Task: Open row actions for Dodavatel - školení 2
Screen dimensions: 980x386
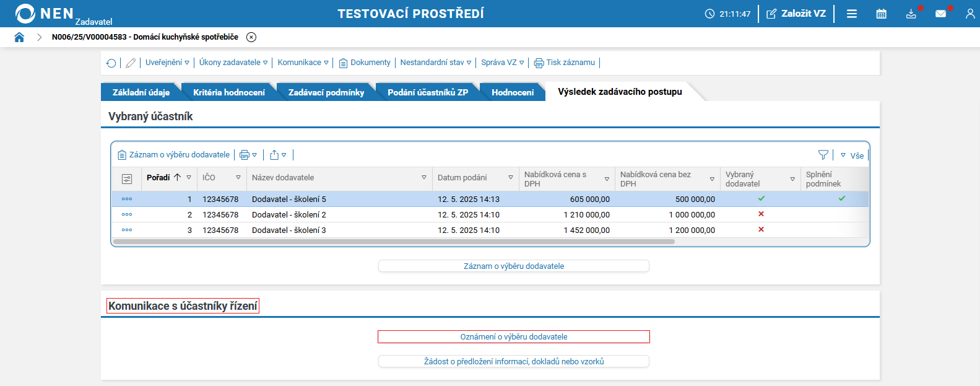Action: (x=127, y=215)
